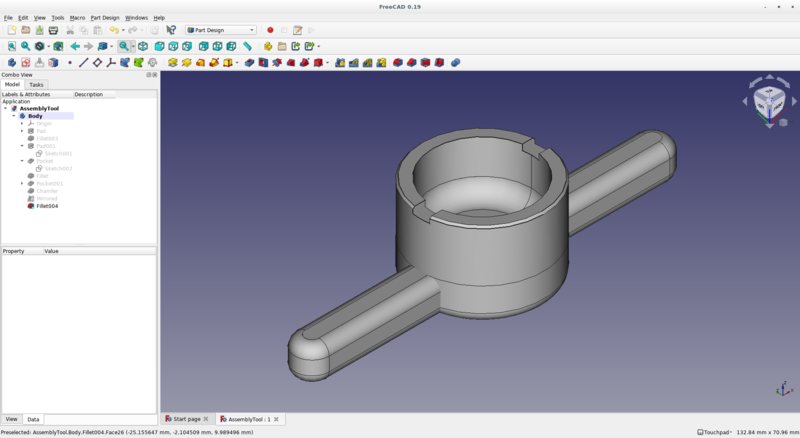Open the Part Design menu
This screenshot has width=800, height=438.
pyautogui.click(x=104, y=17)
